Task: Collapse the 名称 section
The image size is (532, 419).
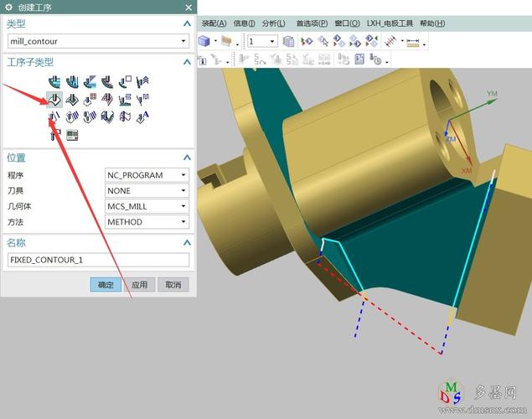Action: (187, 242)
